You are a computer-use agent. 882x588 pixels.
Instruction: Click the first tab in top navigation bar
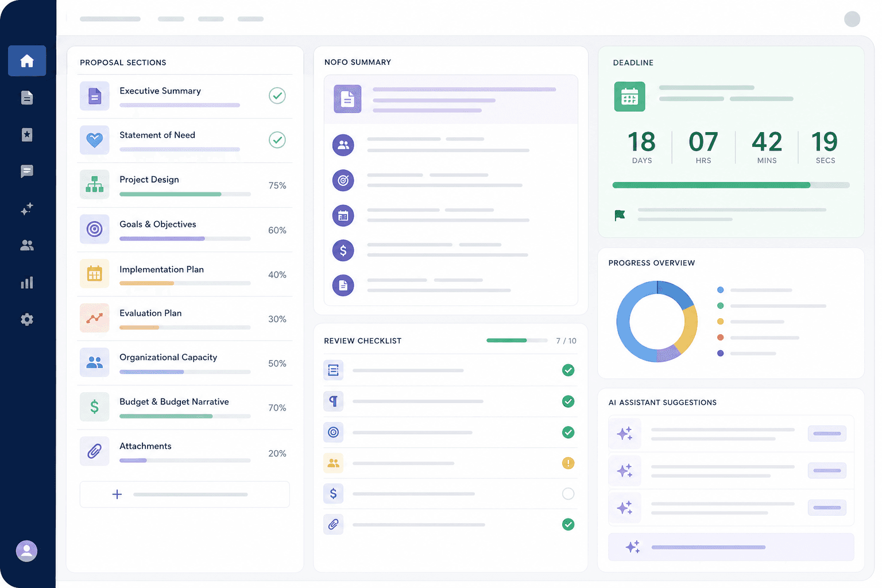(110, 19)
